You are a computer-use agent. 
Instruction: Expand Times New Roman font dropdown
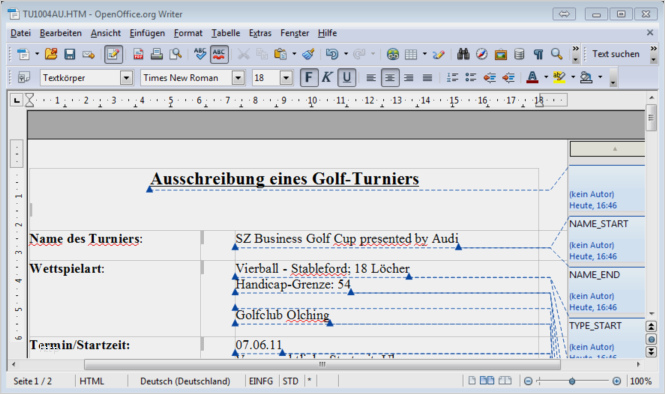pos(238,78)
